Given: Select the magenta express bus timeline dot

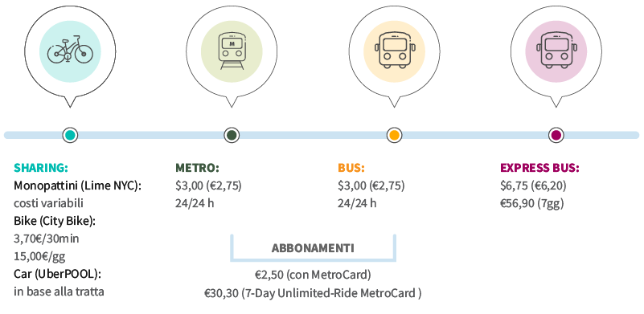Looking at the screenshot, I should point(556,135).
